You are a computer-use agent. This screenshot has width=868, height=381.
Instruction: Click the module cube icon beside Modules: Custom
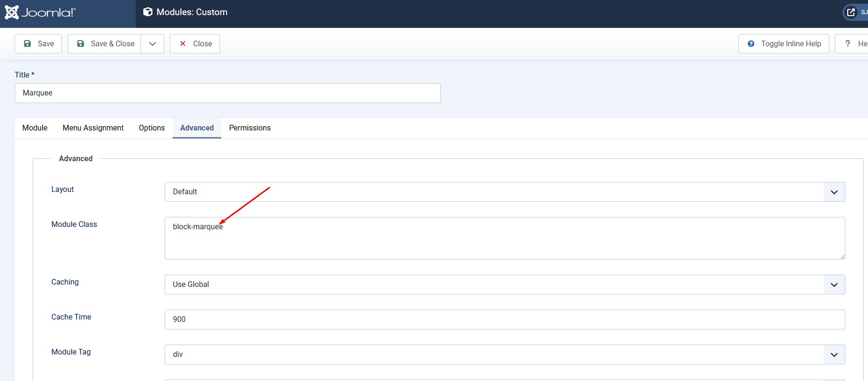tap(148, 12)
